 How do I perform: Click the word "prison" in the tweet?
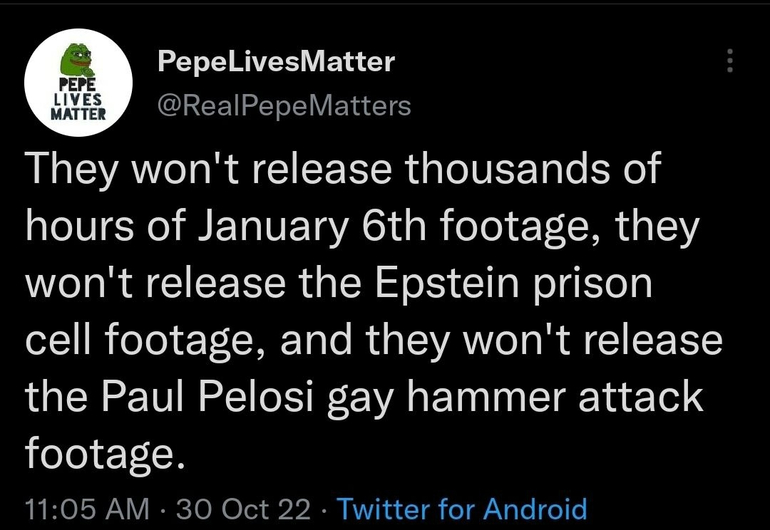(594, 283)
